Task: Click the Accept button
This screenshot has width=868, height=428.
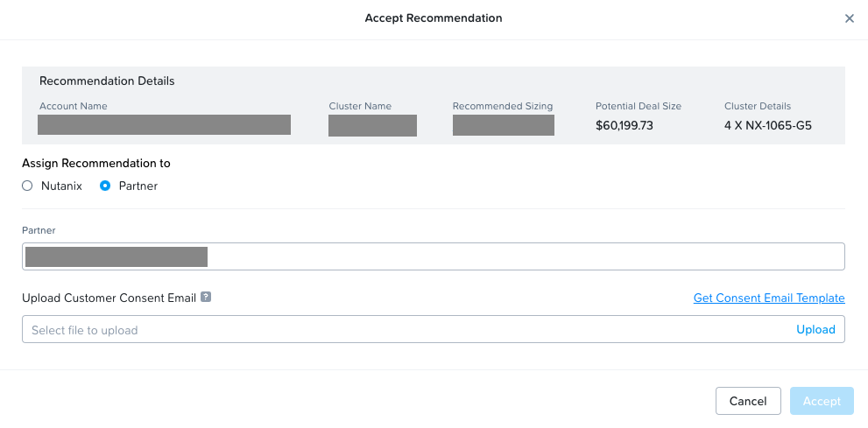Action: (x=822, y=401)
